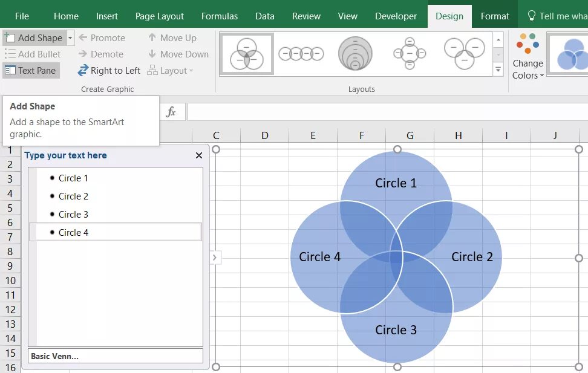Toggle the Text Pane off

[x=31, y=70]
